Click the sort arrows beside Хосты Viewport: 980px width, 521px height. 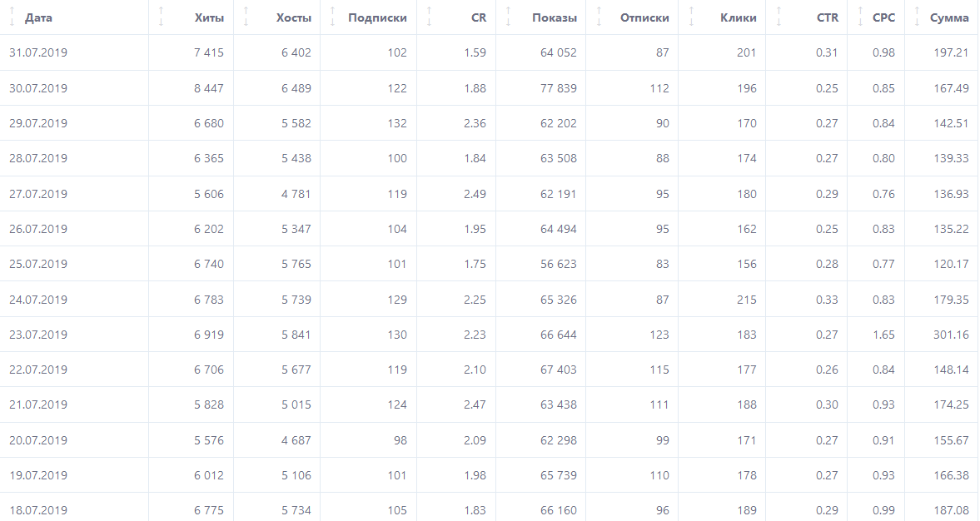[246, 17]
